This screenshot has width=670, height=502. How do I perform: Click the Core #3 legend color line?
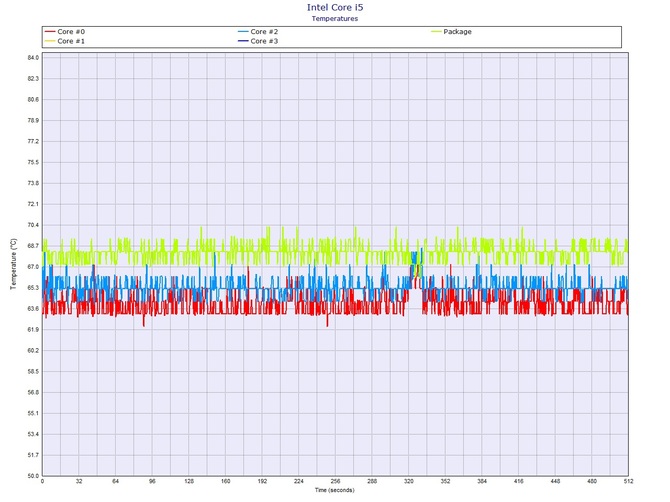point(241,41)
